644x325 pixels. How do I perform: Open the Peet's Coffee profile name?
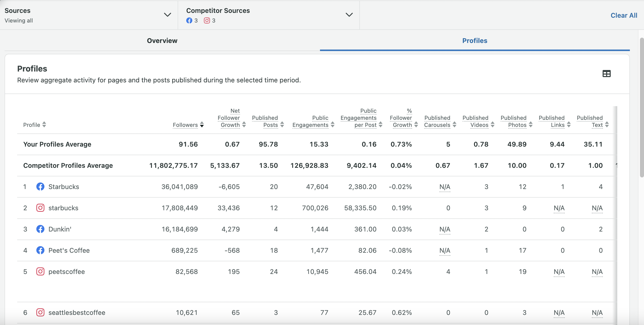(x=69, y=250)
